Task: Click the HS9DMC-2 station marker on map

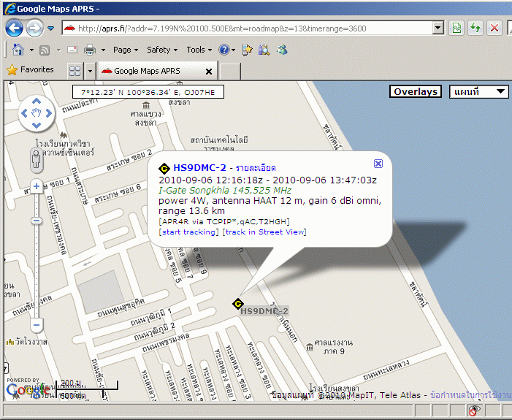Action: point(238,304)
